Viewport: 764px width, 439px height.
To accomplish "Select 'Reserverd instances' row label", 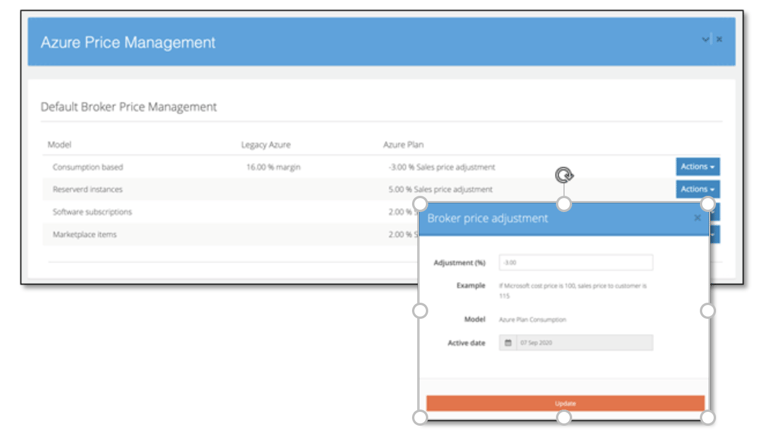I will click(88, 190).
